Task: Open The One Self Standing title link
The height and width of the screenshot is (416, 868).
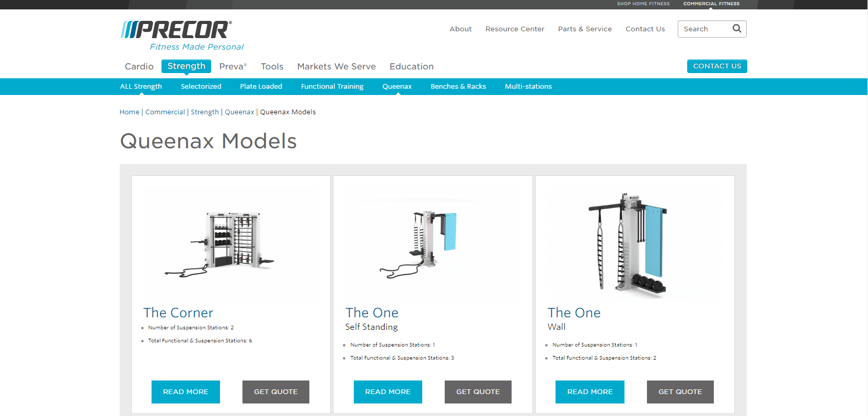Action: [x=372, y=313]
